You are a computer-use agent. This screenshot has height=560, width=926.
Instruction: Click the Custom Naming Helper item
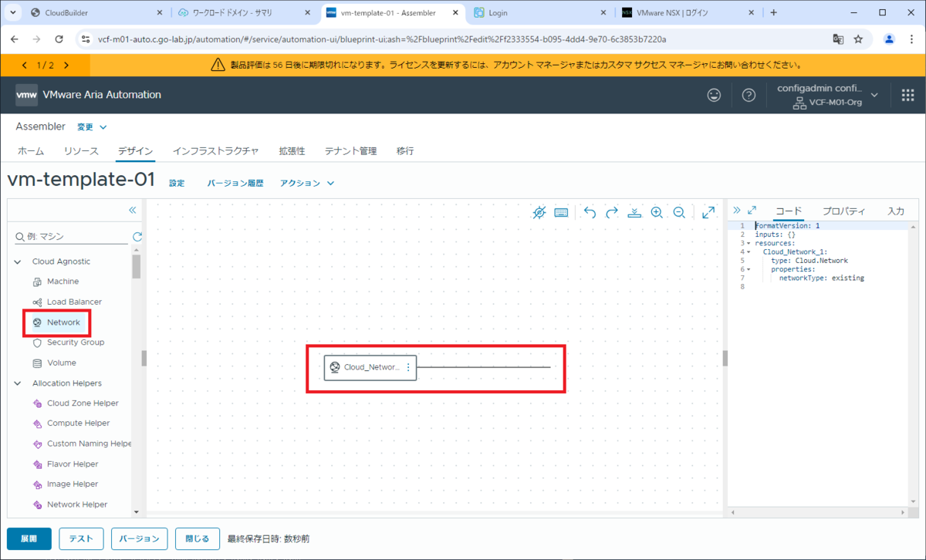[81, 444]
